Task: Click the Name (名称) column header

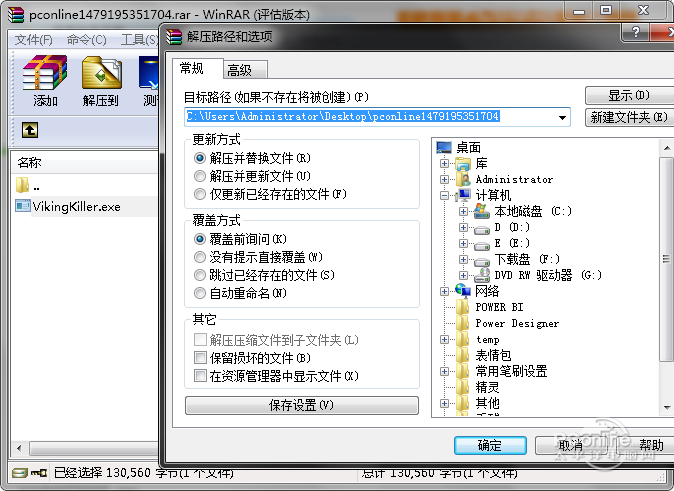Action: (85, 162)
